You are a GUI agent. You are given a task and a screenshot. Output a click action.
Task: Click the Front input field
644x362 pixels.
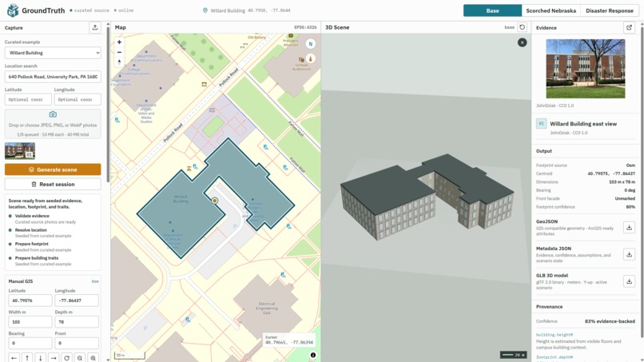(77, 343)
